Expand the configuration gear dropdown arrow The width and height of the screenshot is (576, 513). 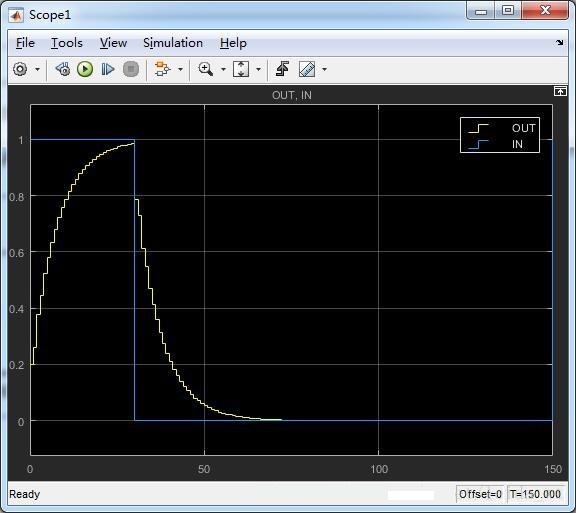coord(37,69)
